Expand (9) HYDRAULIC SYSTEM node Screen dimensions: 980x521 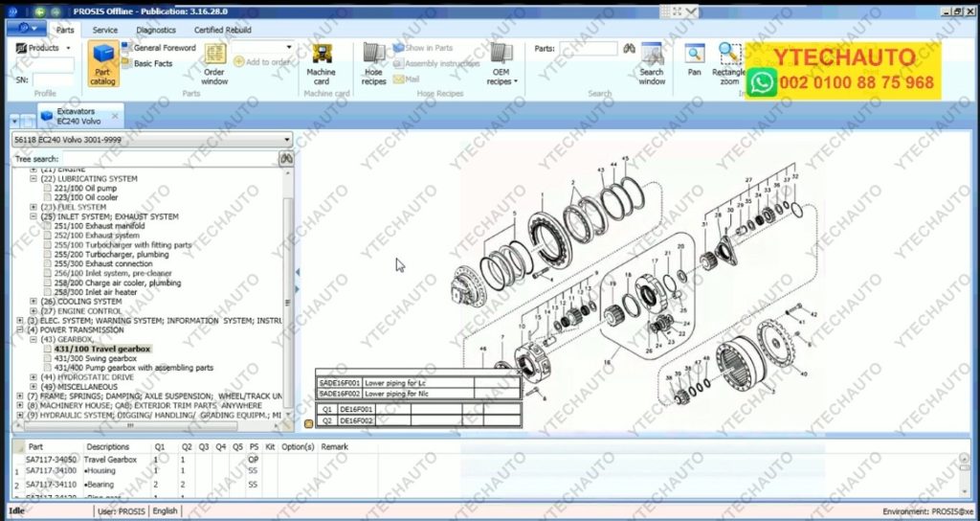(20, 415)
